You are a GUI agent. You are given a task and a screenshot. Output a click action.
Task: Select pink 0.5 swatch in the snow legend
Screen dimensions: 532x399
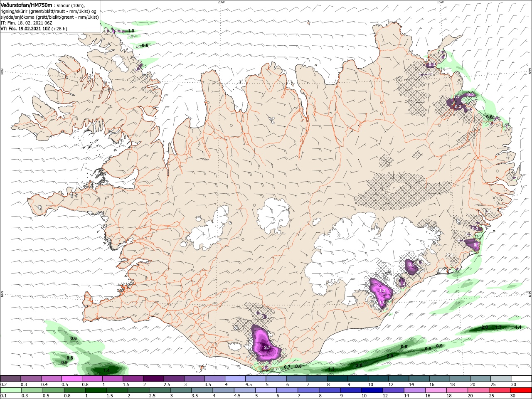coord(71,379)
